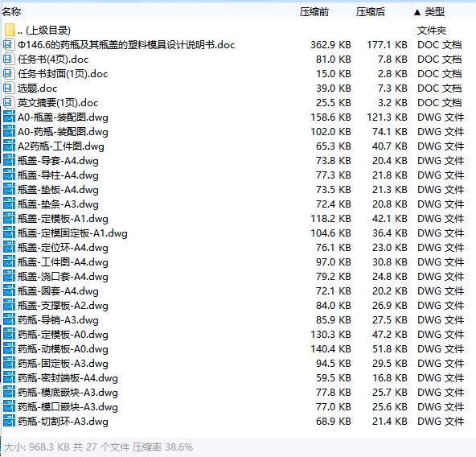
Task: Open the .. (上级目录) entry
Action: 44,30
